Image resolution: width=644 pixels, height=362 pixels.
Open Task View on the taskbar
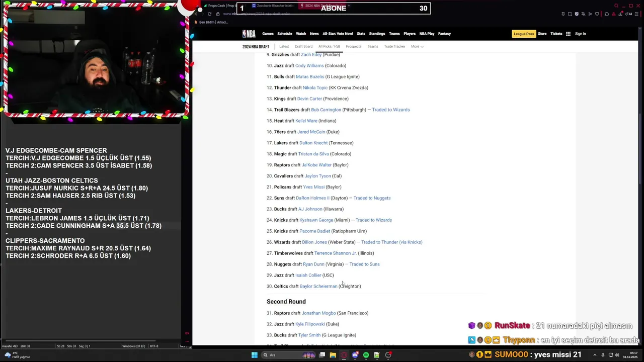[x=322, y=355]
